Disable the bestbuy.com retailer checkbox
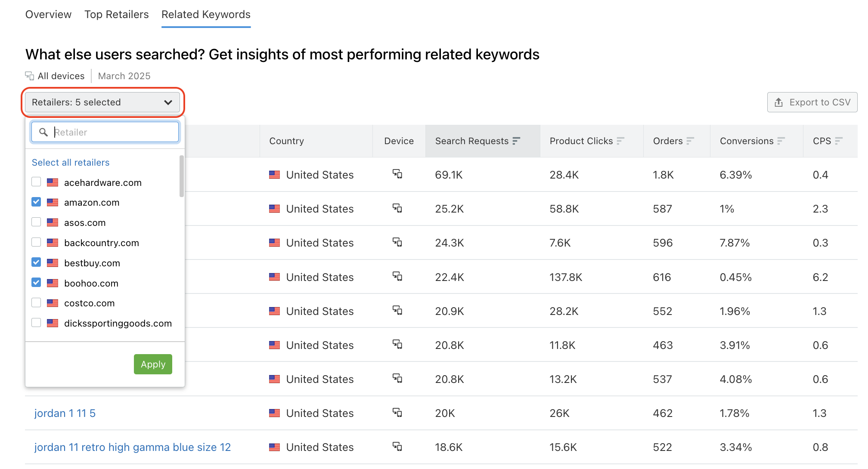Image resolution: width=868 pixels, height=469 pixels. click(36, 262)
